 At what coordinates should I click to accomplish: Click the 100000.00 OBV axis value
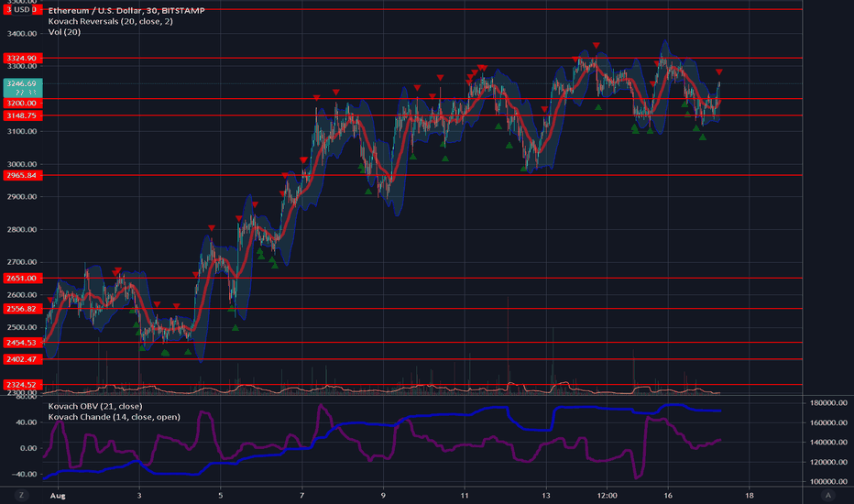pyautogui.click(x=828, y=481)
